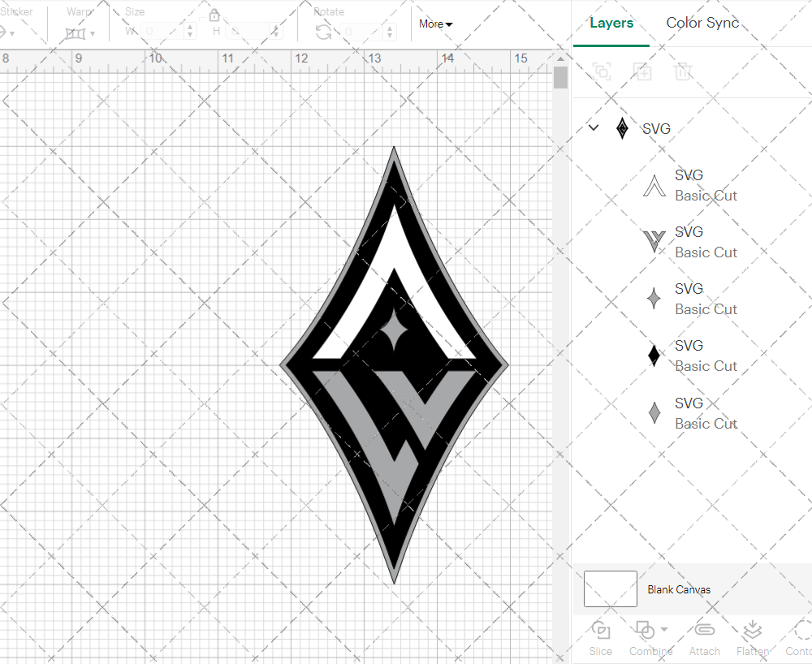Click the Attach tool
Image resolution: width=812 pixels, height=664 pixels.
point(704,639)
